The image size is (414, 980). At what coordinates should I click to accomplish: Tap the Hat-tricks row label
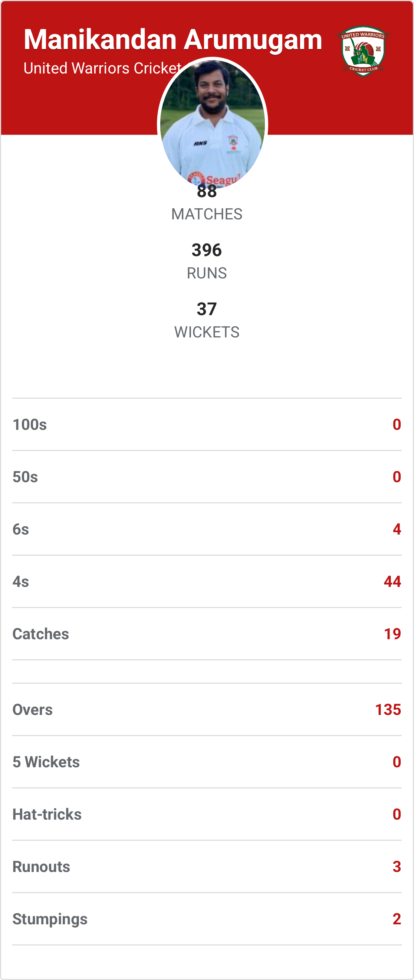pyautogui.click(x=47, y=814)
